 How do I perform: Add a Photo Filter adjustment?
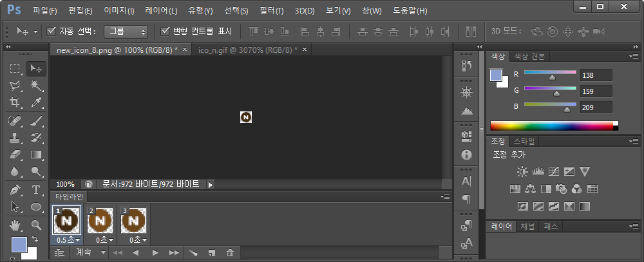coord(561,189)
